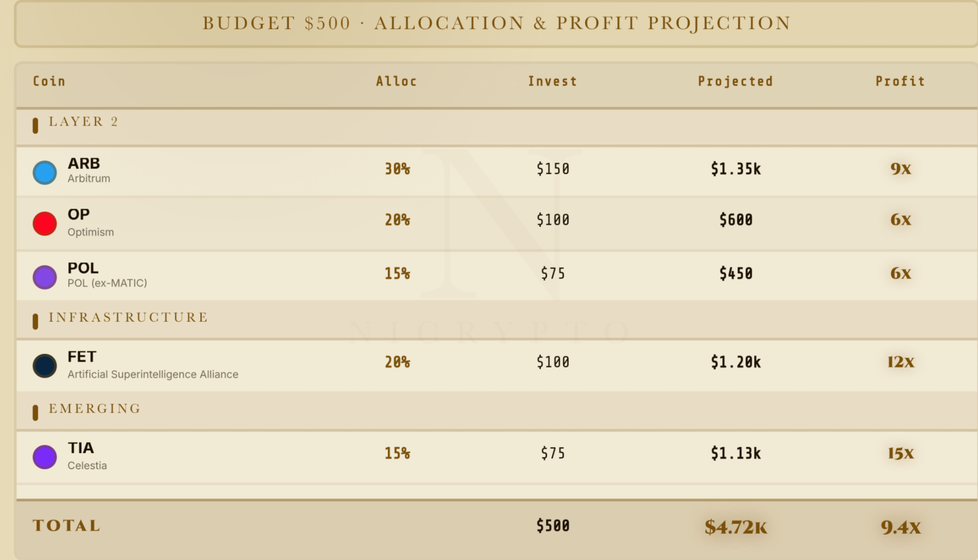The height and width of the screenshot is (560, 978).
Task: Click the red Optimism coin icon
Action: click(x=44, y=224)
